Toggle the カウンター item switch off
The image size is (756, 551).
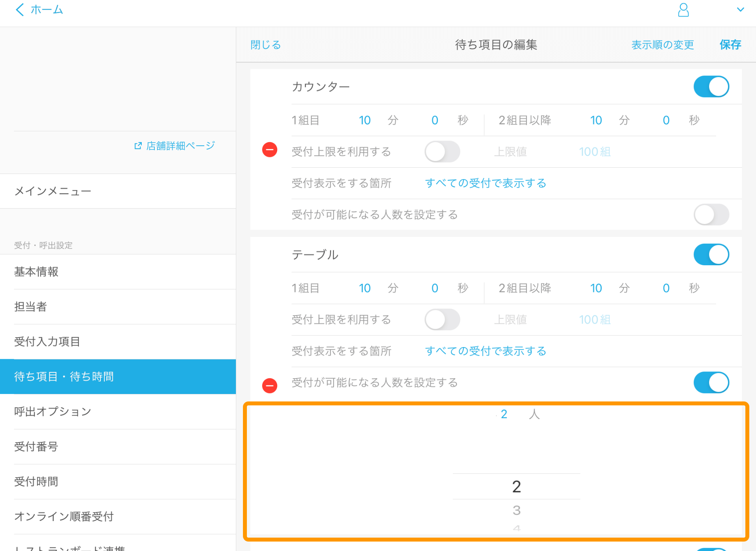coord(711,87)
